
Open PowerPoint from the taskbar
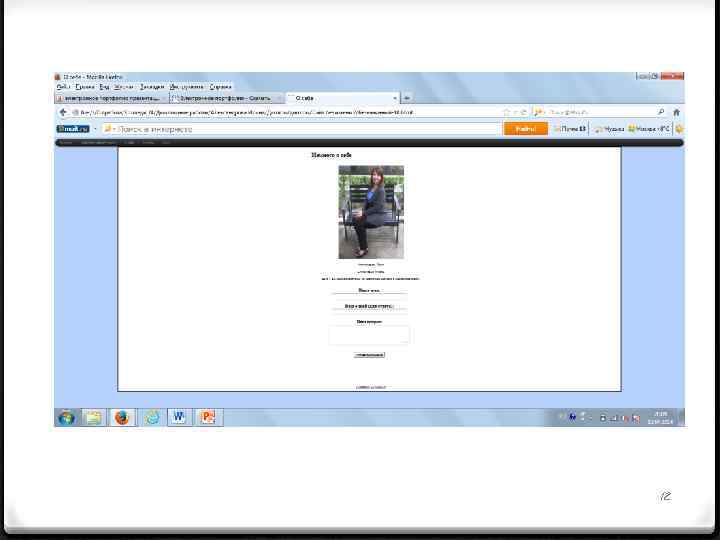pyautogui.click(x=208, y=417)
